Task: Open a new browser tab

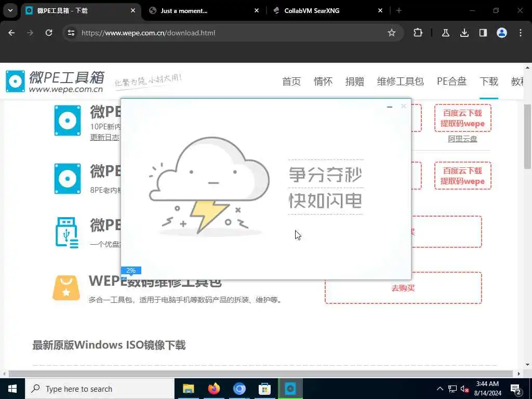Action: [x=399, y=11]
